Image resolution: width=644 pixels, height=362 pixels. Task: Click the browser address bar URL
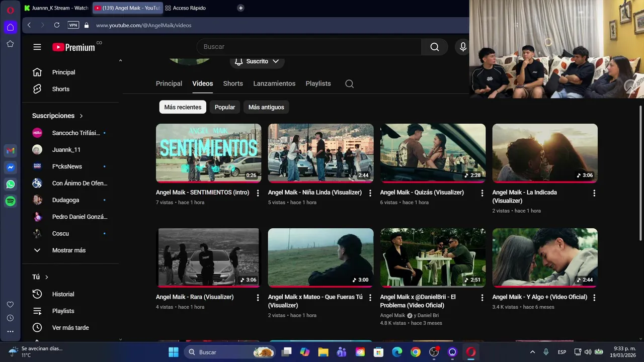click(x=143, y=25)
